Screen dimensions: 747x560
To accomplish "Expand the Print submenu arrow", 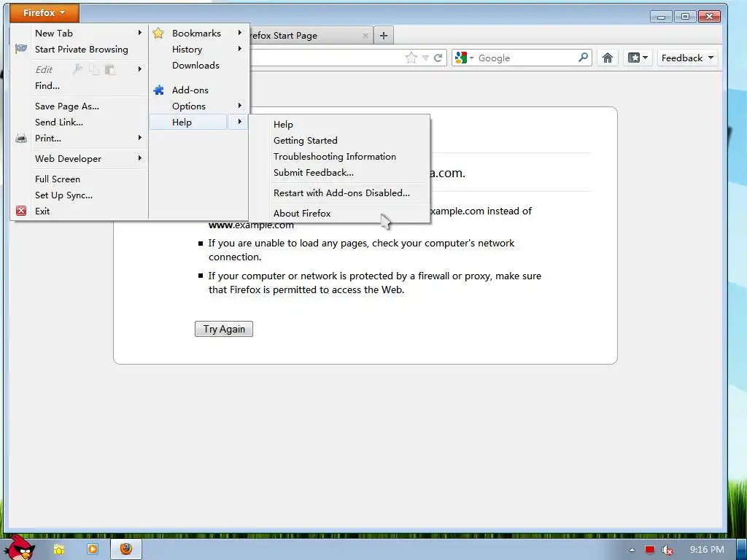I will tap(139, 138).
